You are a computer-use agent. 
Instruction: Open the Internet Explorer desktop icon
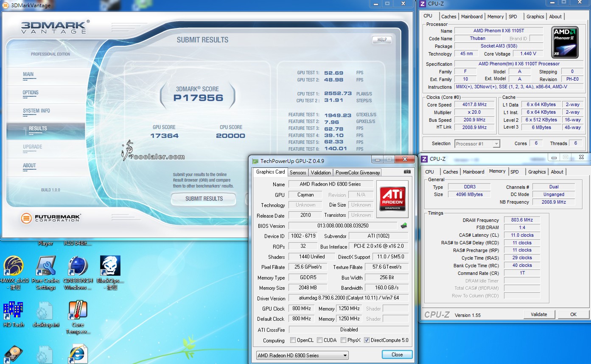point(78,354)
